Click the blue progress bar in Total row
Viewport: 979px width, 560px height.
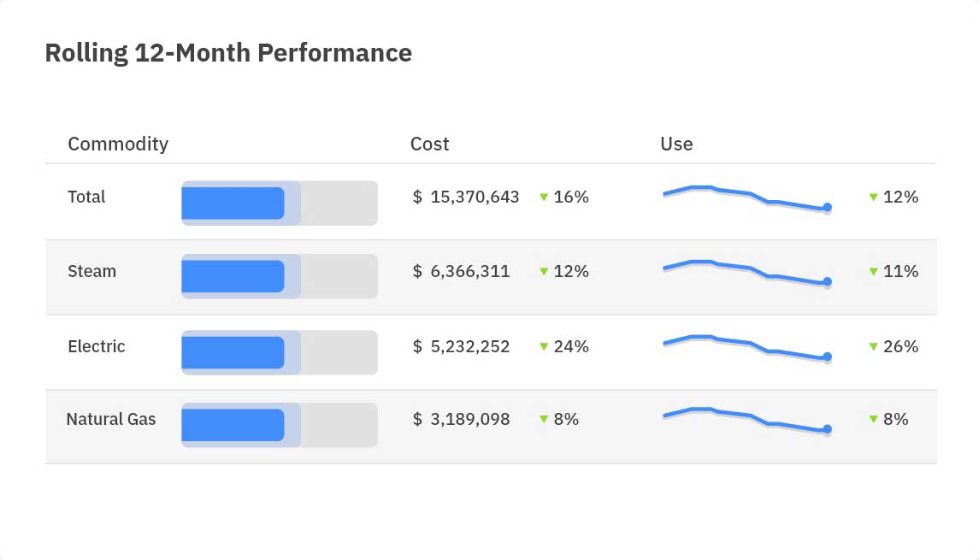[x=233, y=203]
